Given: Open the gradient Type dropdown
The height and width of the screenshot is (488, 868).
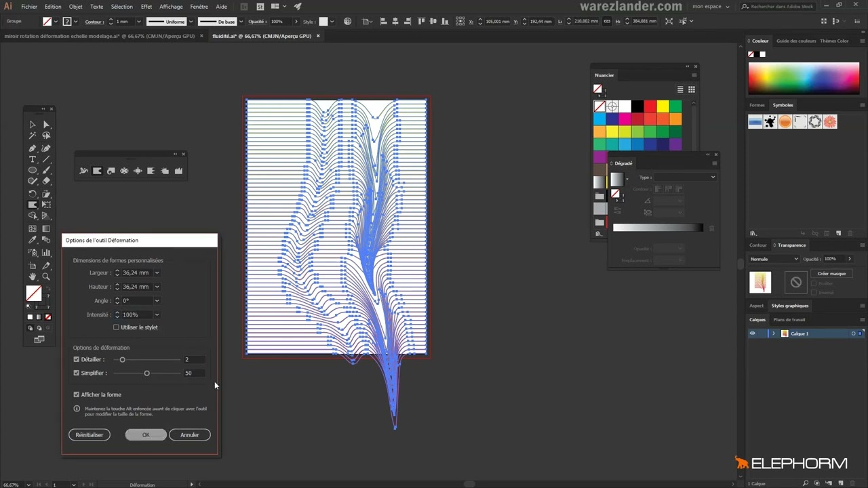Looking at the screenshot, I should coord(685,177).
